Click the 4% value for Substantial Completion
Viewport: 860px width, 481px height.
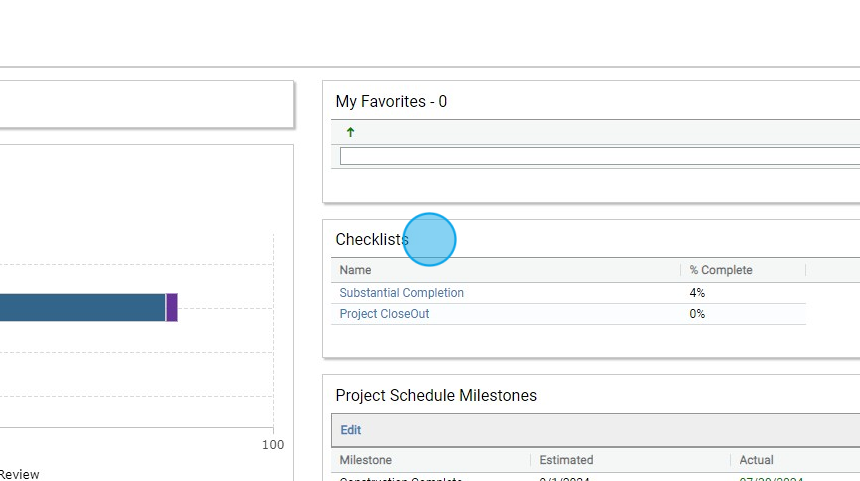(x=697, y=293)
